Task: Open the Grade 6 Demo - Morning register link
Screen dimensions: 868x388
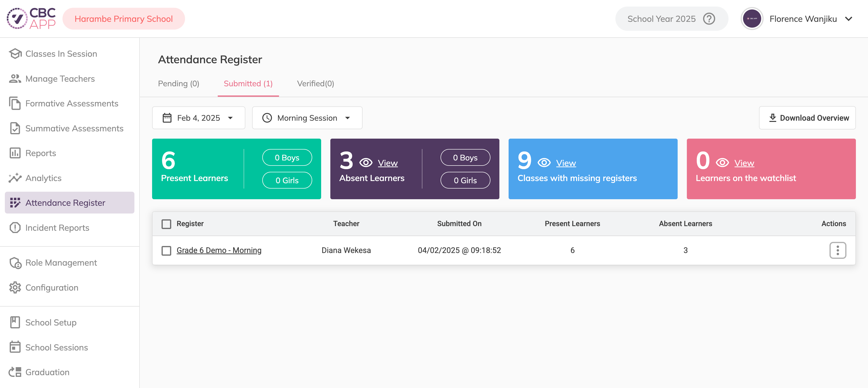Action: [x=219, y=250]
